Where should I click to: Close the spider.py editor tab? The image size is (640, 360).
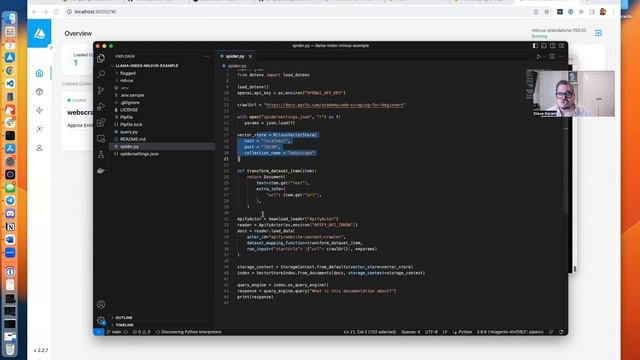point(250,56)
